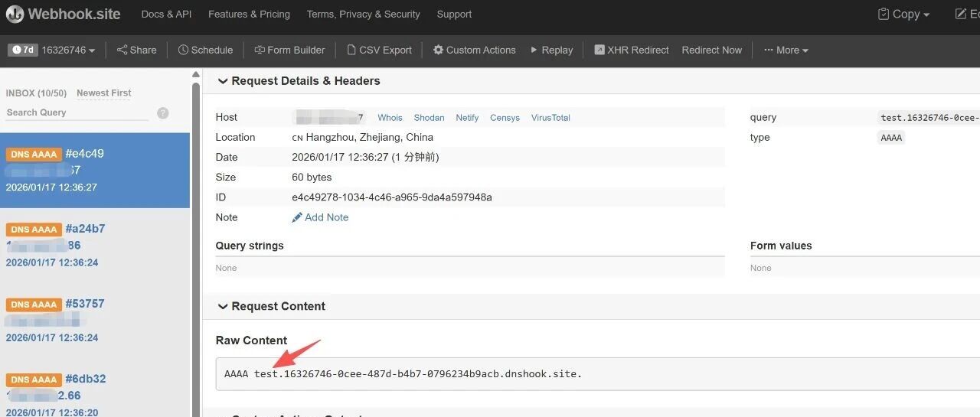The width and height of the screenshot is (980, 417).
Task: Click the Add Note link
Action: (x=320, y=217)
